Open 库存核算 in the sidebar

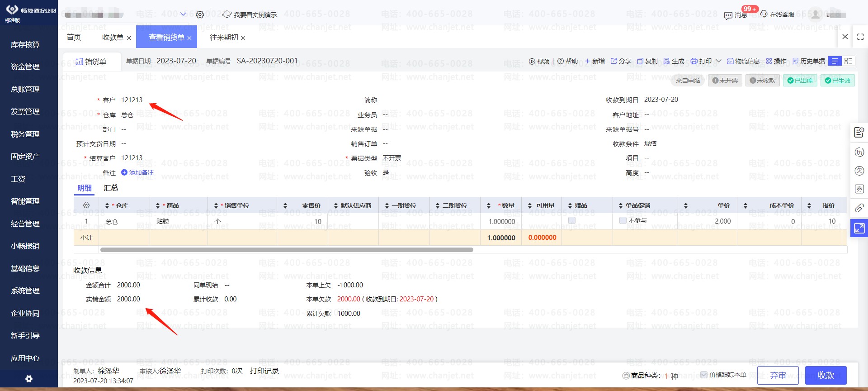click(25, 44)
